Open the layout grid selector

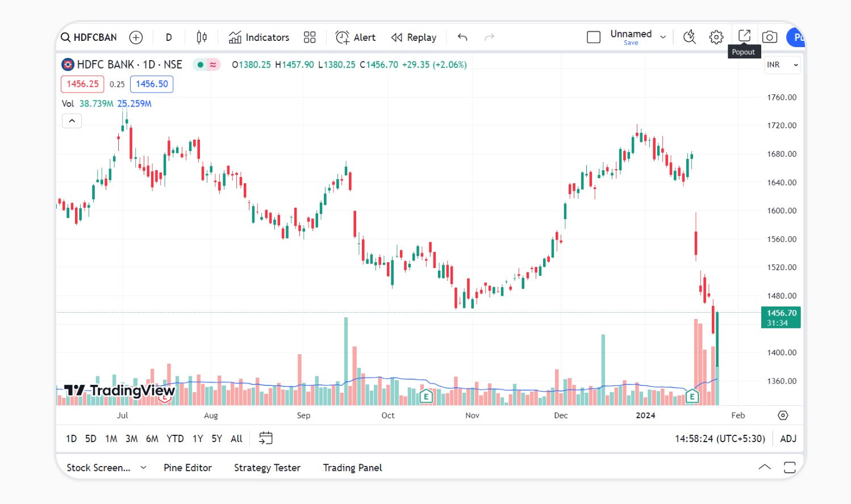click(x=310, y=37)
